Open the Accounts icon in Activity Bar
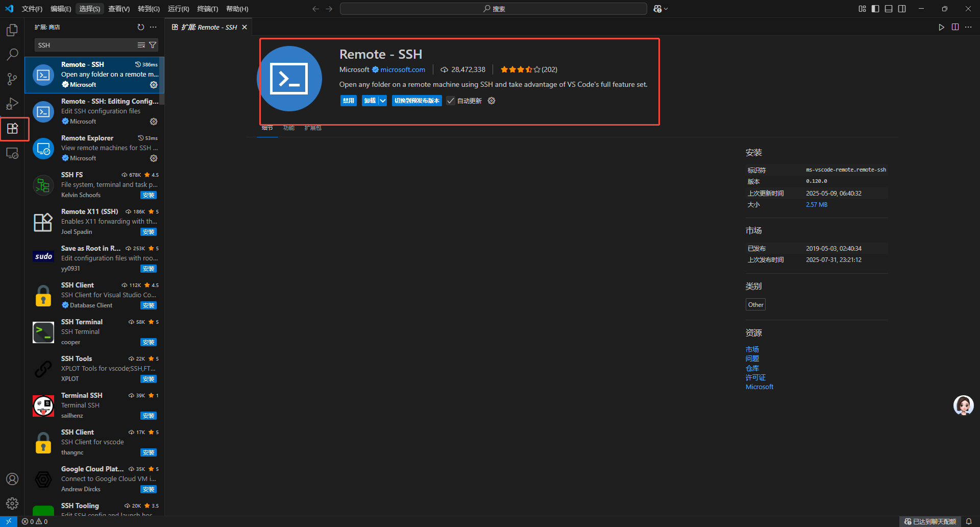The width and height of the screenshot is (980, 527). coord(12,479)
